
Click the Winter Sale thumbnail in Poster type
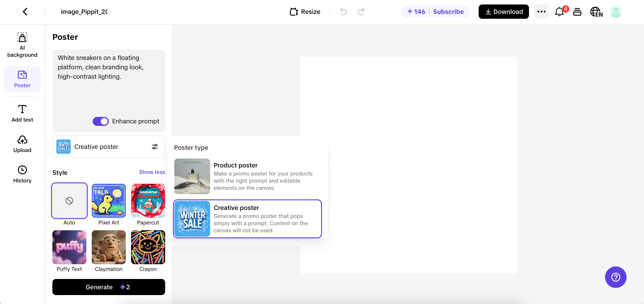pos(192,219)
